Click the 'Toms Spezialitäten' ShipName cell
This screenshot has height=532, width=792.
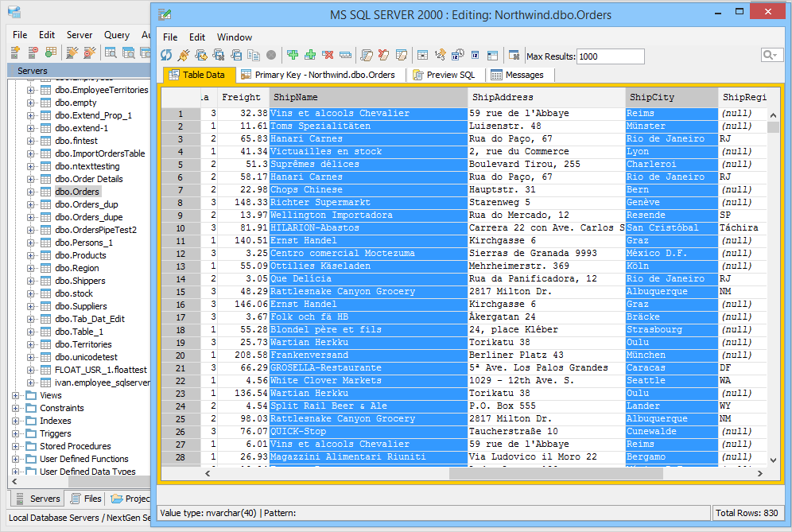(x=369, y=126)
